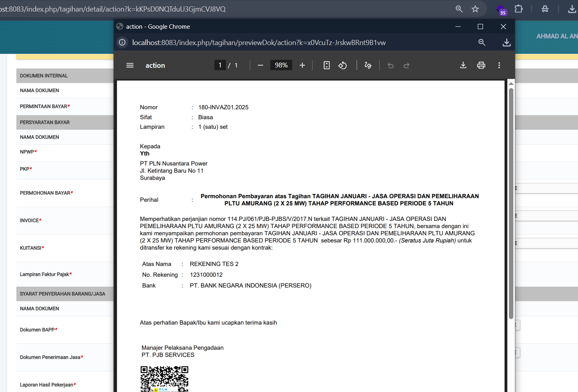The width and height of the screenshot is (578, 392).
Task: Open the PDF viewer more actions menu
Action: (x=499, y=65)
